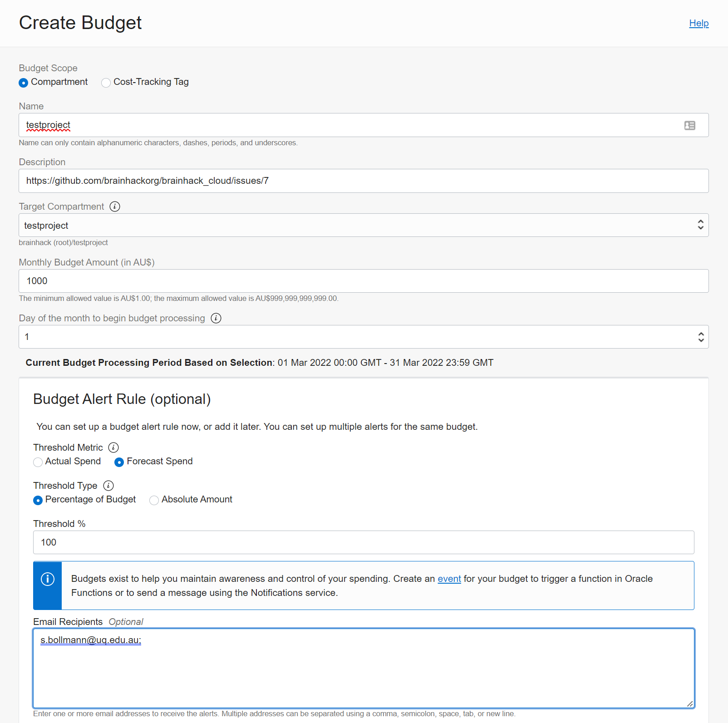The height and width of the screenshot is (723, 728).
Task: Choose Actual Spend threshold metric
Action: coord(38,462)
